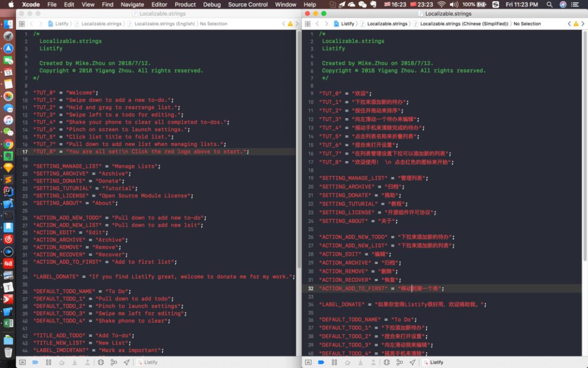Image resolution: width=588 pixels, height=368 pixels.
Task: Choose Listify process in right debug bar
Action: (x=433, y=363)
